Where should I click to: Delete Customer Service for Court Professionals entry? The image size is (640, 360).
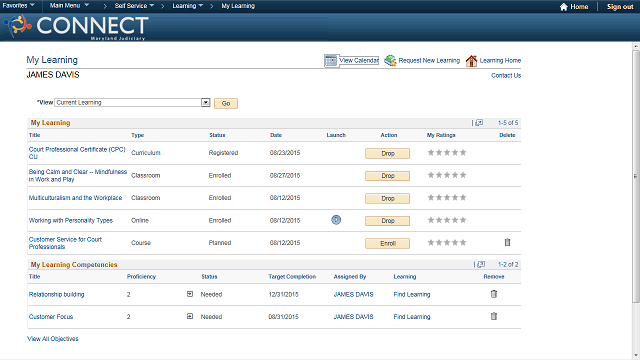tap(507, 242)
